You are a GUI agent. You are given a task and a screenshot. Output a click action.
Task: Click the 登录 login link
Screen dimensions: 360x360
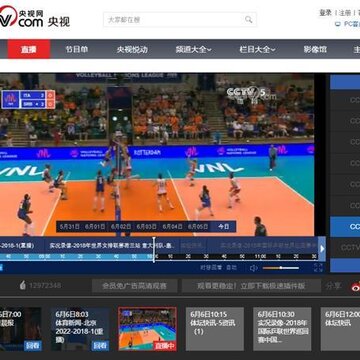click(x=325, y=13)
